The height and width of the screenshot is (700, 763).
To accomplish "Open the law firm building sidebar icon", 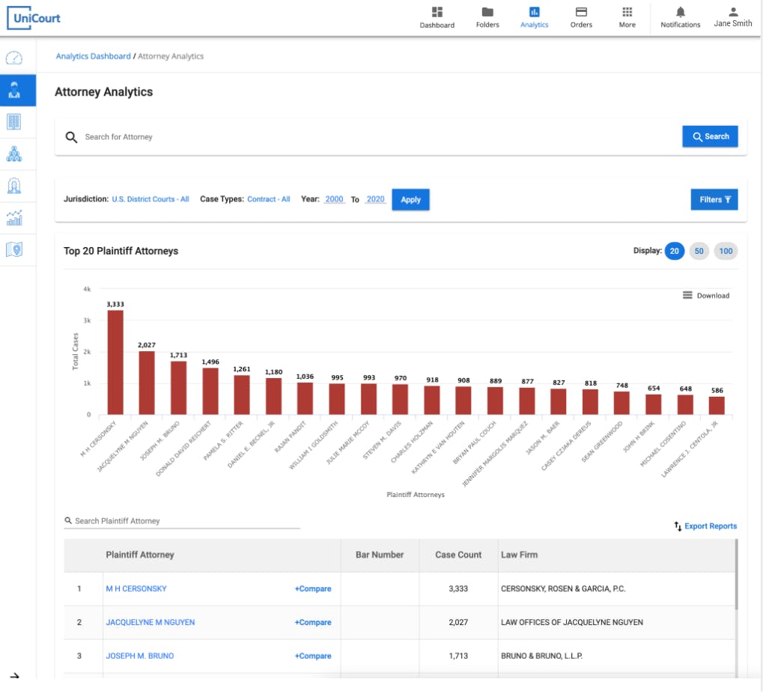I will 14,121.
